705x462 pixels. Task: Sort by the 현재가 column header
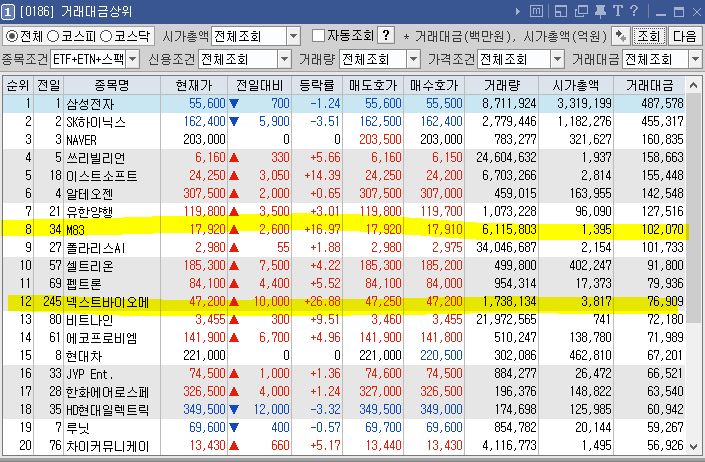tap(194, 85)
